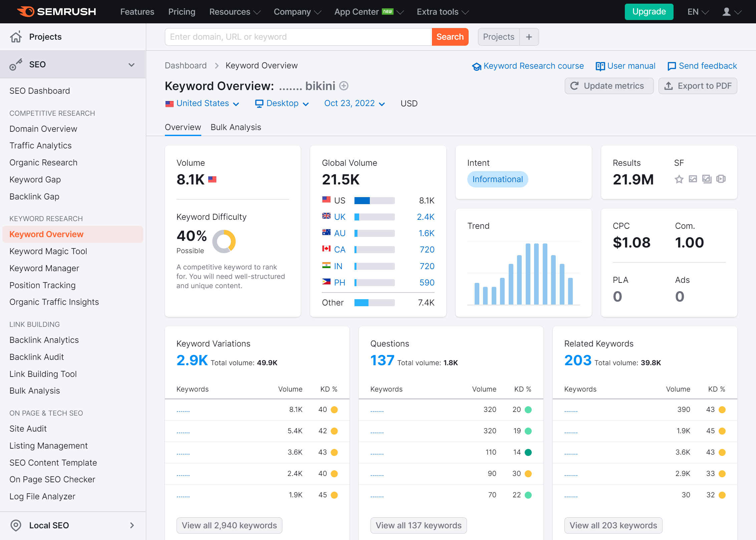This screenshot has height=540, width=756.
Task: Click the desktop monitor device icon
Action: 259,104
